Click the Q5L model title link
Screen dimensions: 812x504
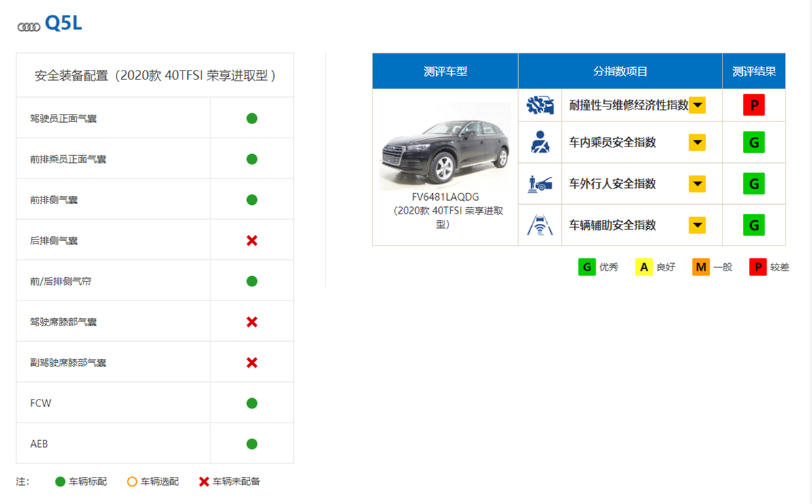(x=63, y=23)
